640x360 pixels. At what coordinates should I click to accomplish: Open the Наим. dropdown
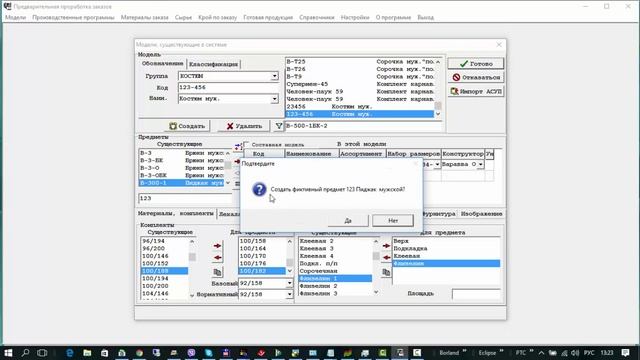coord(274,99)
